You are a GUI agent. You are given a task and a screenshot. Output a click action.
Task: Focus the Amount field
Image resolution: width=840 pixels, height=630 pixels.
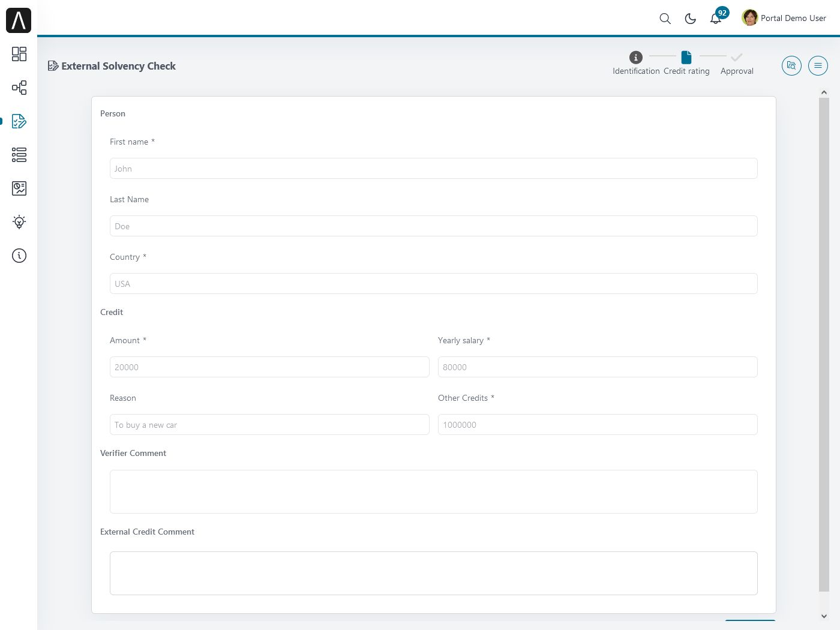point(269,367)
